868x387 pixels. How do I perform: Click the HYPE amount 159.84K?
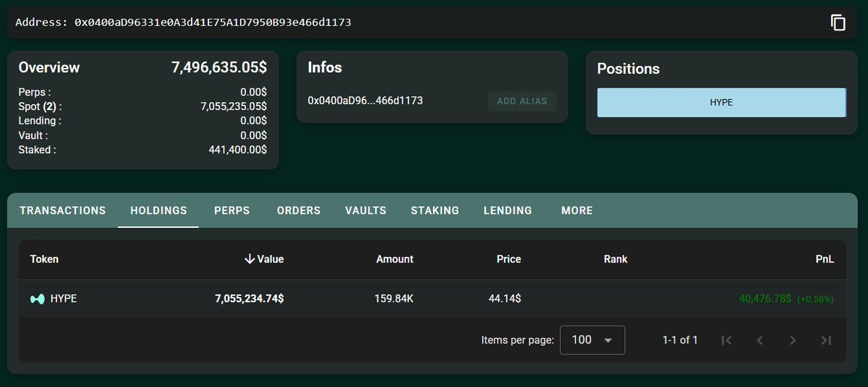tap(394, 298)
